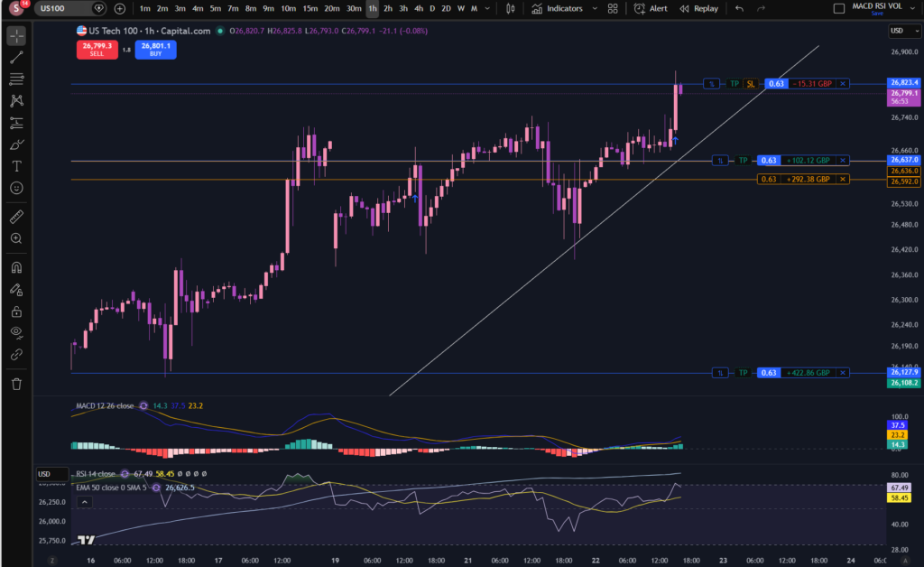924x567 pixels.
Task: Select the trend line drawing tool
Action: click(16, 57)
